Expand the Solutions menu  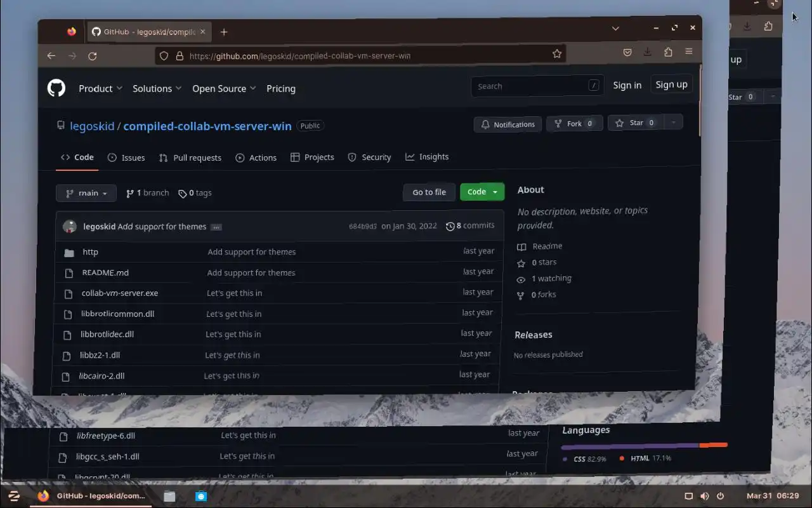coord(157,88)
